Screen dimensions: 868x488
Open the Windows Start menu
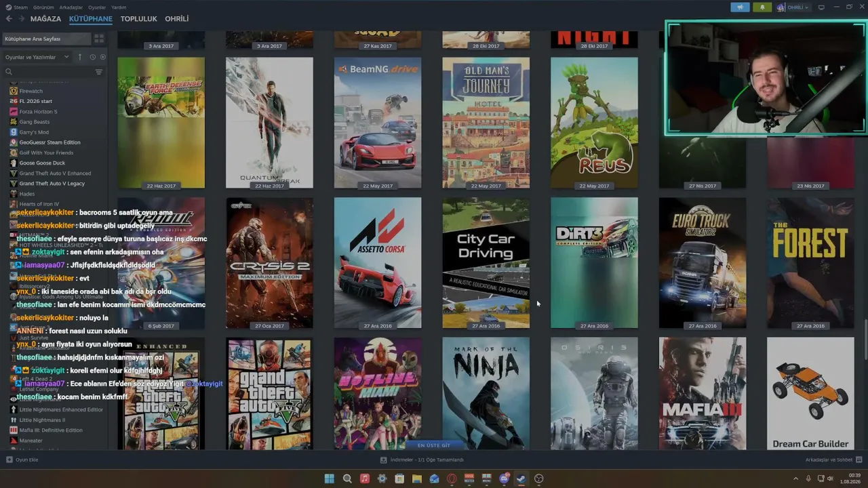point(330,479)
